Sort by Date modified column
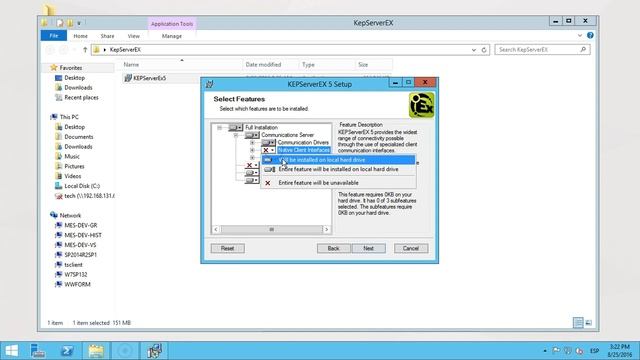Image resolution: width=640 pixels, height=360 pixels. (263, 64)
